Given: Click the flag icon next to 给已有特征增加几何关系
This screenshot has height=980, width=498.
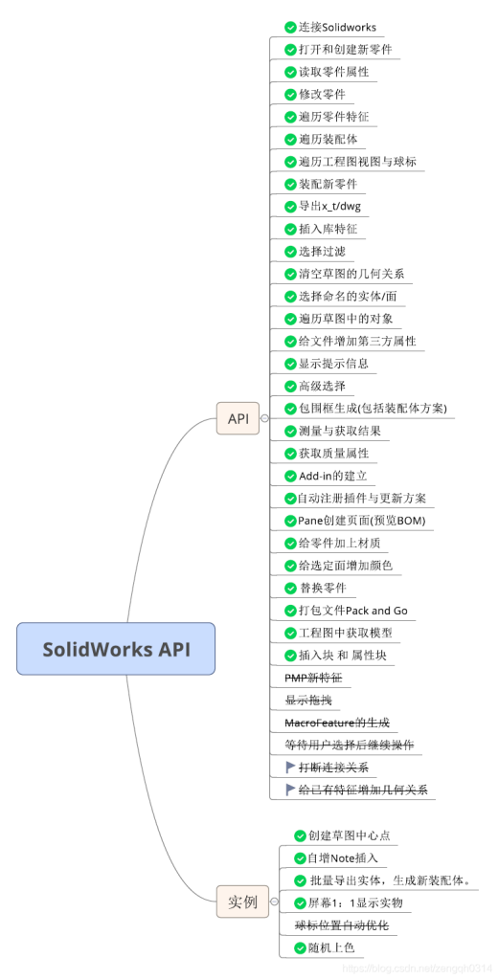Looking at the screenshot, I should (290, 790).
